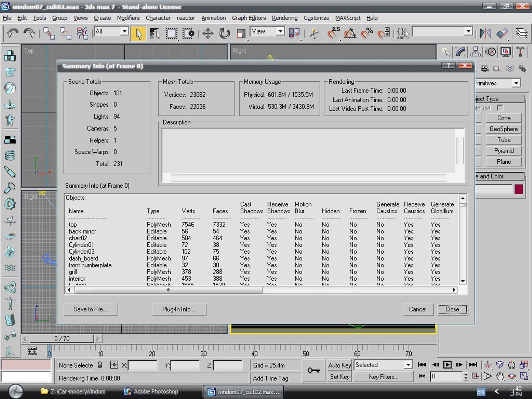Image resolution: width=532 pixels, height=399 pixels.
Task: Toggle the Percent Snap button
Action: (366, 33)
